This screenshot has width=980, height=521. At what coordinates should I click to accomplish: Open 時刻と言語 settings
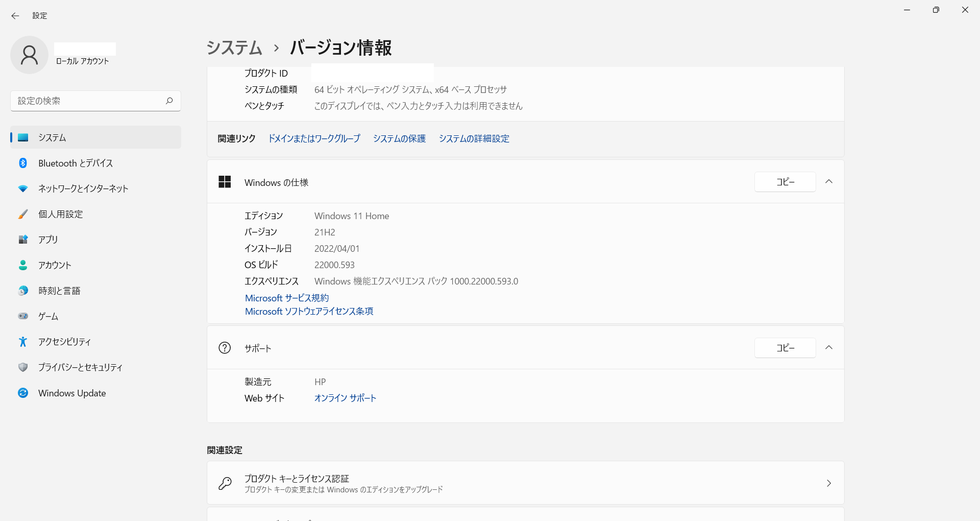[x=96, y=291]
